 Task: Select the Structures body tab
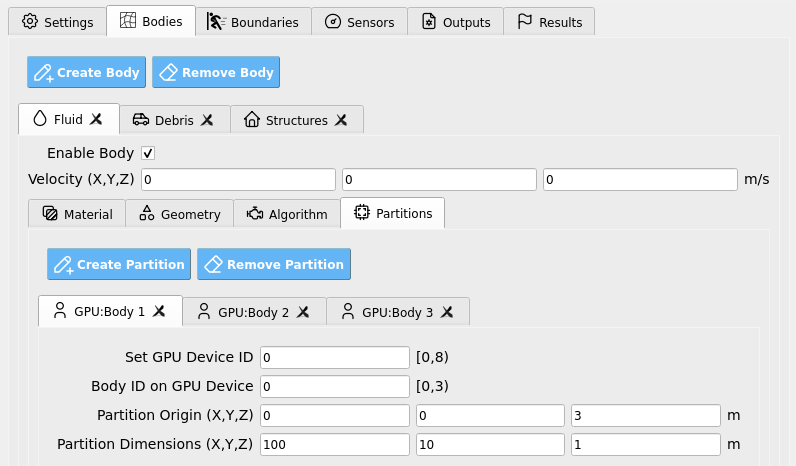tap(297, 120)
